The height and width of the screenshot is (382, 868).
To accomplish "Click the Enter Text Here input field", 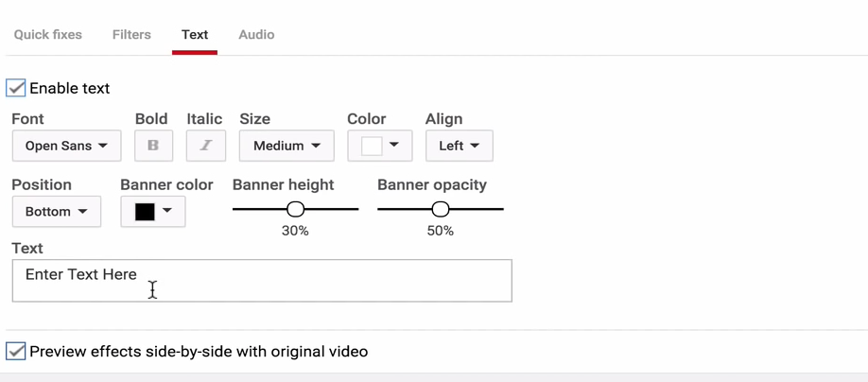I will [x=262, y=281].
